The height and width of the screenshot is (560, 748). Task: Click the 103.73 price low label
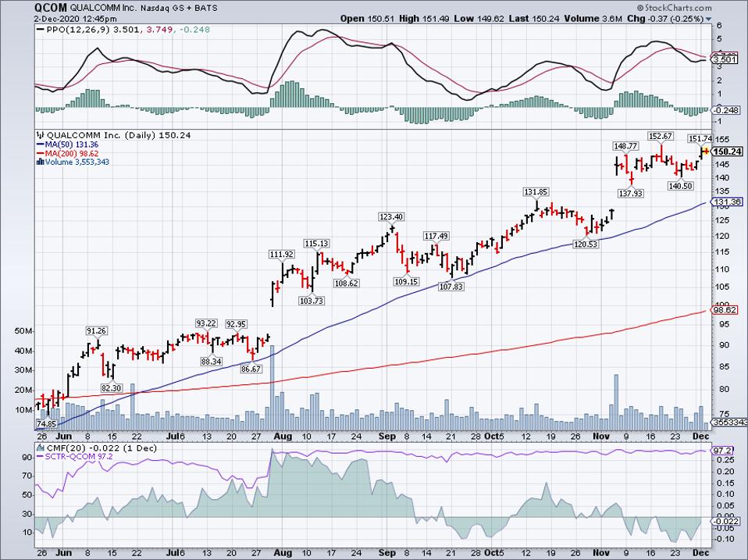[x=311, y=301]
